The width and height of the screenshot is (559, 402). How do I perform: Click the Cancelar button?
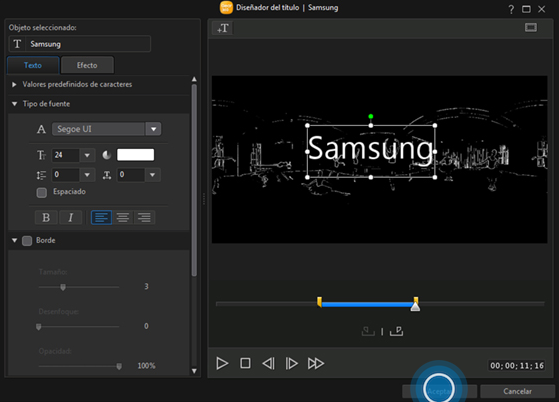click(x=517, y=391)
